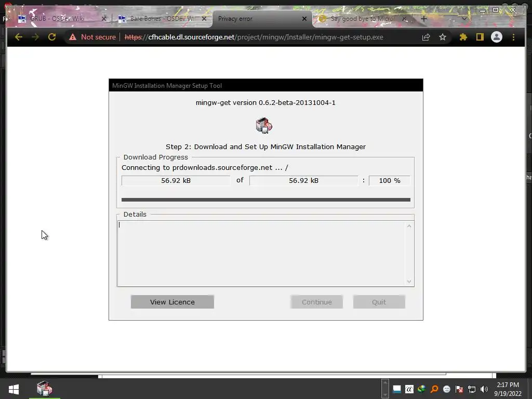The width and height of the screenshot is (532, 399).
Task: Click the 100 % progress field
Action: pos(390,180)
